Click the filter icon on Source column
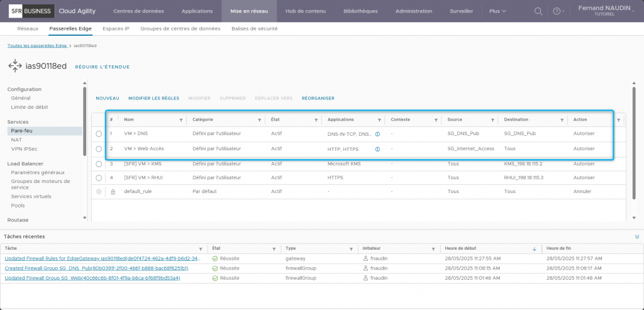The height and width of the screenshot is (310, 644). [492, 119]
